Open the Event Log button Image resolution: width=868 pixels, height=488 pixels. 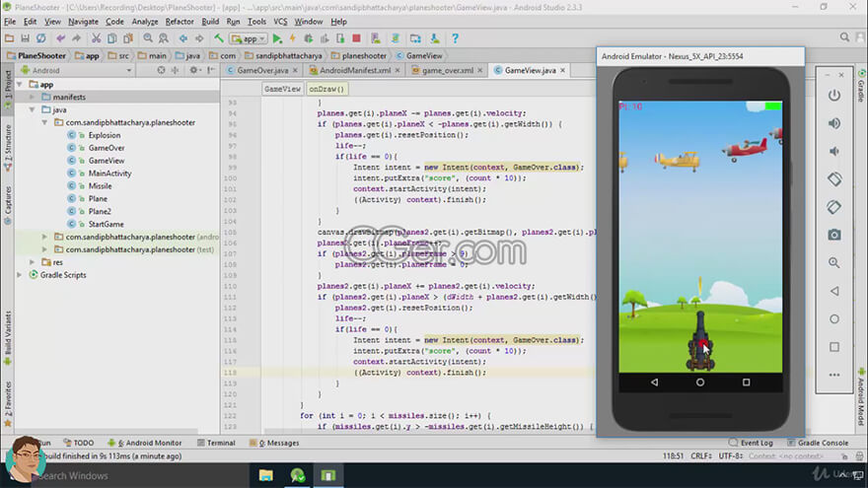(x=751, y=443)
